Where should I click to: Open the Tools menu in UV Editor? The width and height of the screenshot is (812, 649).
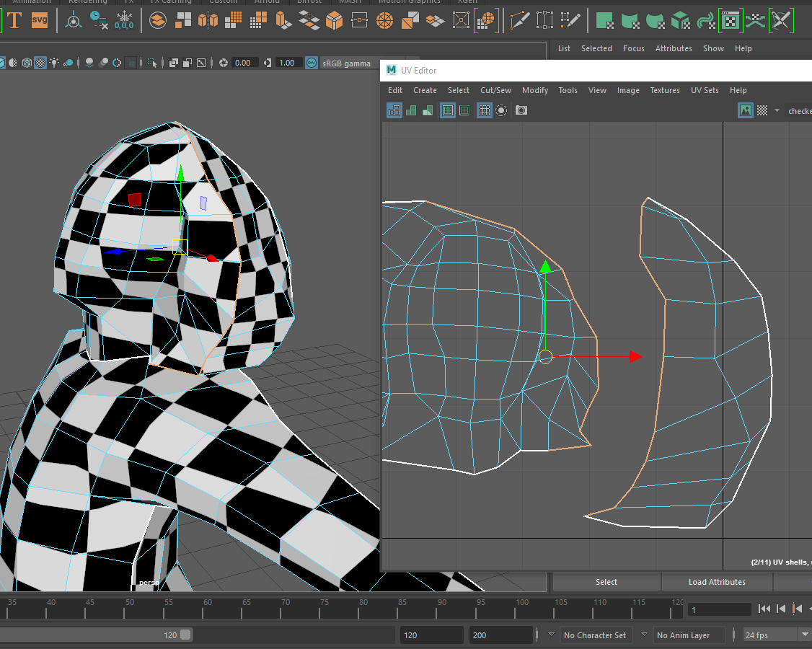point(568,90)
